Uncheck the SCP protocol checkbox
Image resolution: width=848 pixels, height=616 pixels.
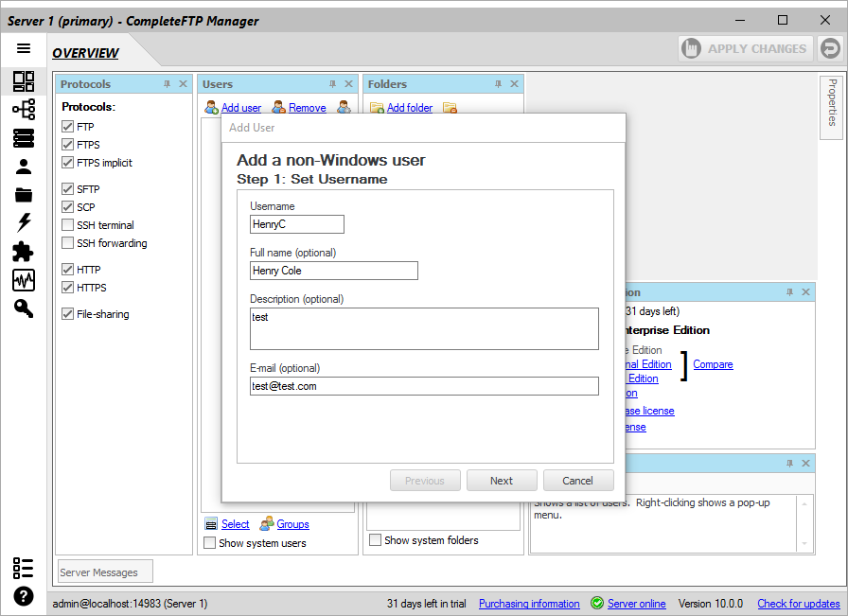tap(67, 206)
